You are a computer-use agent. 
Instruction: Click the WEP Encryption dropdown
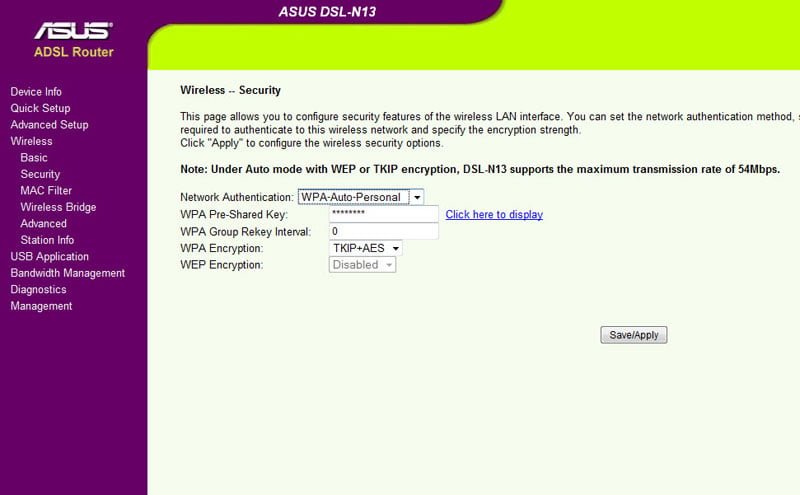[362, 265]
